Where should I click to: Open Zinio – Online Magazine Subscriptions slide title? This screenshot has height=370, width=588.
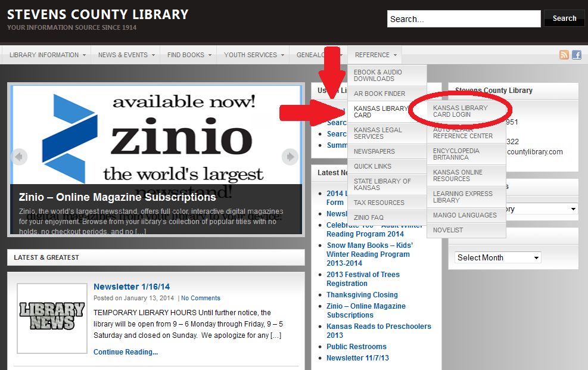[117, 197]
